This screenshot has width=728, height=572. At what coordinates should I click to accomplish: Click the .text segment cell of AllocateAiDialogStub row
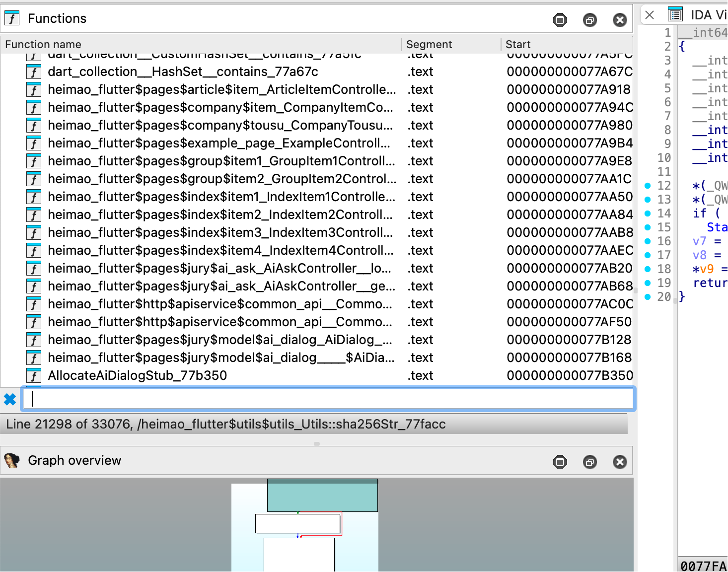click(x=421, y=376)
